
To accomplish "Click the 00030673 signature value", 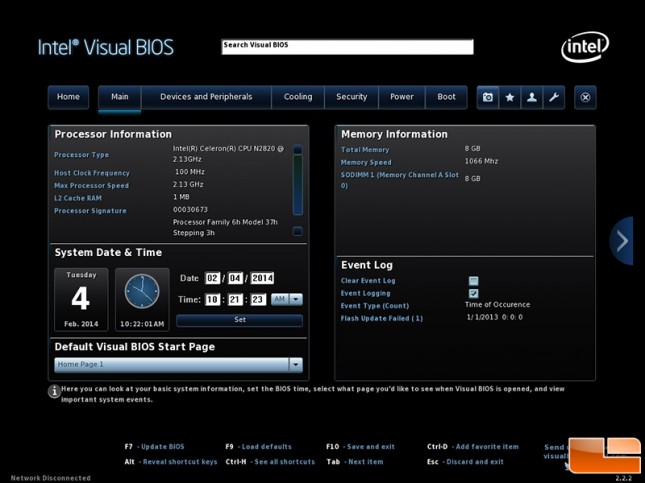I will click(x=190, y=209).
